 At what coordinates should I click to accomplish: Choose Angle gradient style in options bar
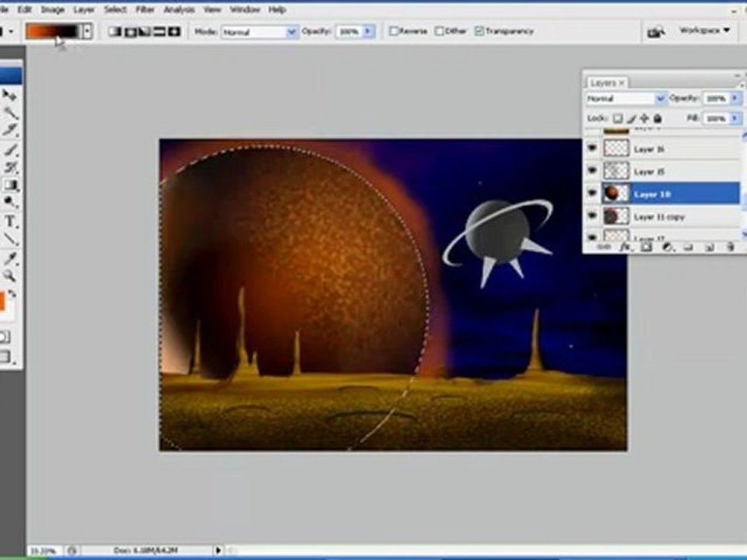145,32
